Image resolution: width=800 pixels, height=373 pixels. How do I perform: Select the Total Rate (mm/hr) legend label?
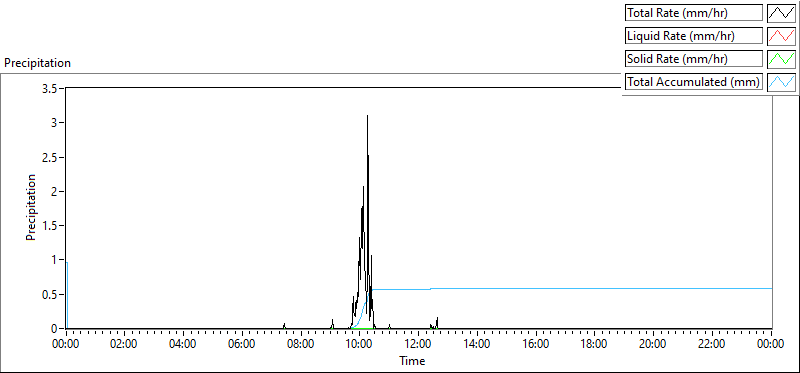[694, 13]
